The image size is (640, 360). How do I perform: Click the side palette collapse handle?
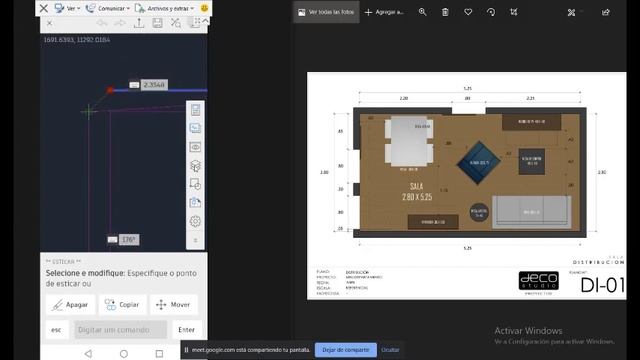pyautogui.click(x=195, y=240)
